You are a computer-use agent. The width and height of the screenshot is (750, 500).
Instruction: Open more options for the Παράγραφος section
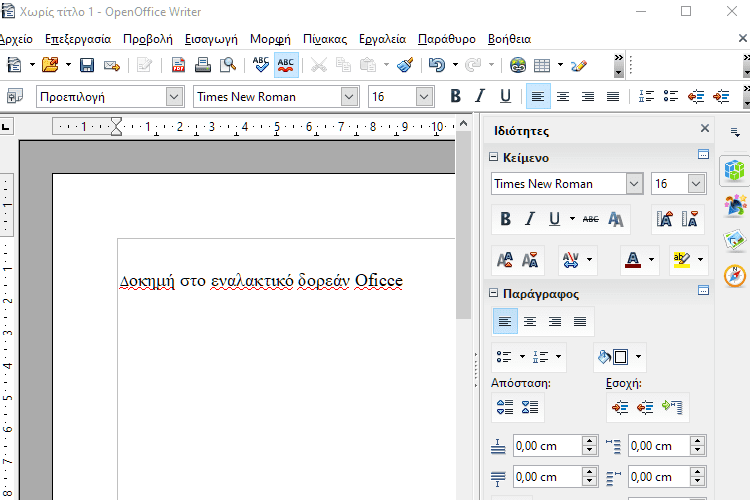(x=703, y=290)
